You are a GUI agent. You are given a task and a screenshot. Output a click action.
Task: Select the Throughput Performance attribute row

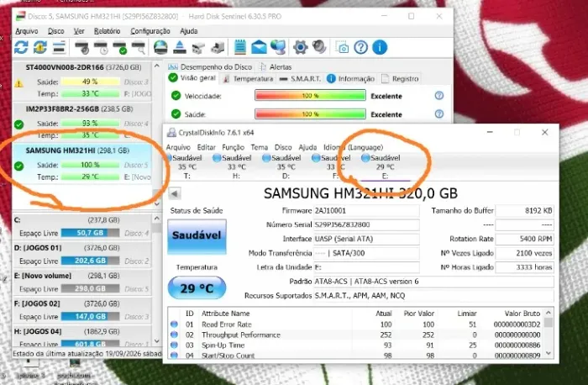coord(355,335)
